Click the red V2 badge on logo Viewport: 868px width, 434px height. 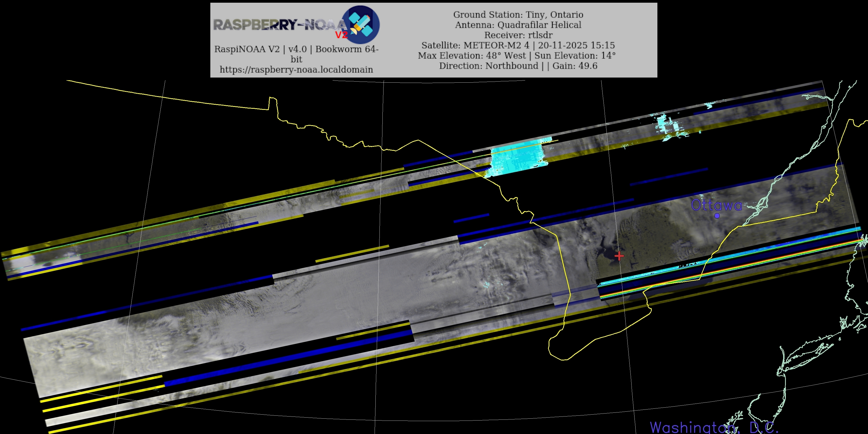point(341,35)
